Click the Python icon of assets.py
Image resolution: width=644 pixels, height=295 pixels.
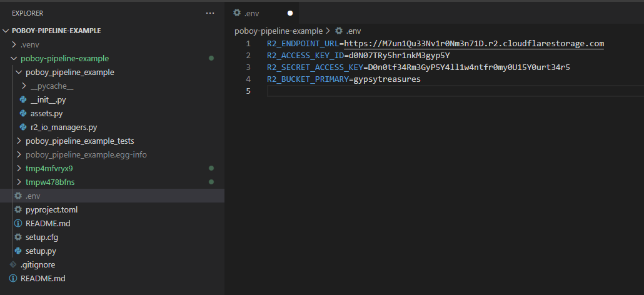[23, 113]
